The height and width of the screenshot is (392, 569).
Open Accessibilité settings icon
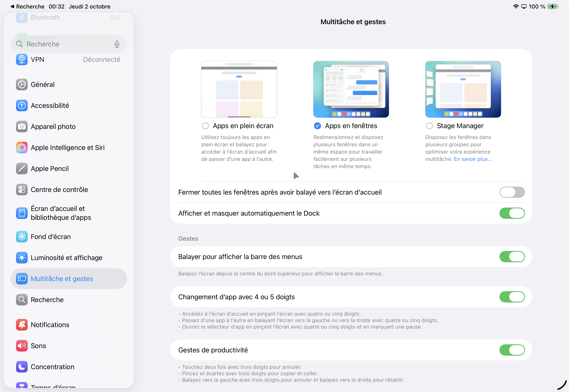(x=22, y=106)
